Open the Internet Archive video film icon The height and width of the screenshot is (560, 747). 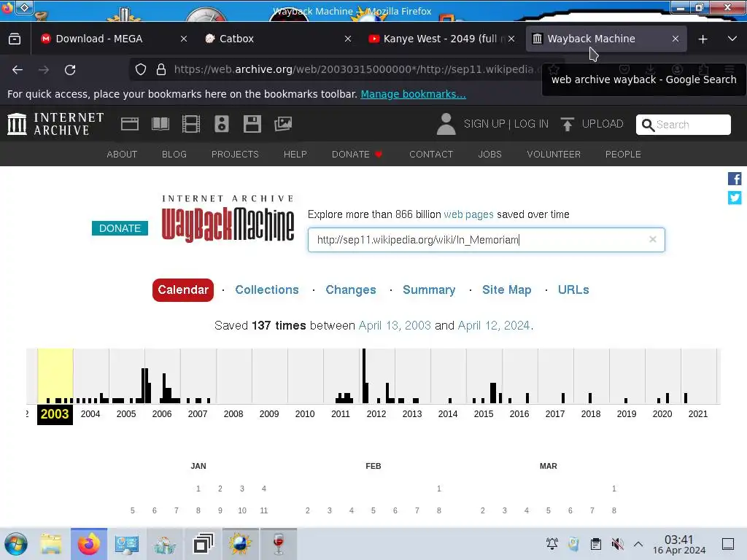191,124
